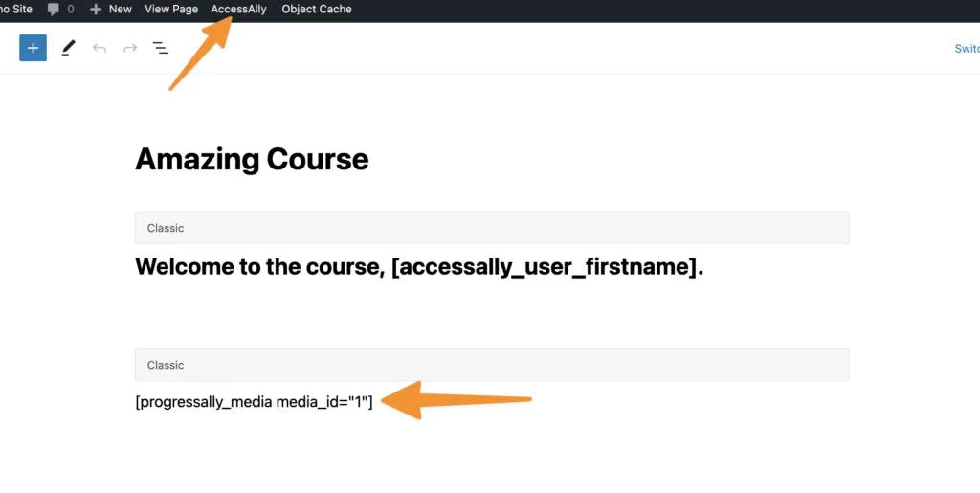
Task: Open the New menu in admin bar
Action: click(111, 10)
